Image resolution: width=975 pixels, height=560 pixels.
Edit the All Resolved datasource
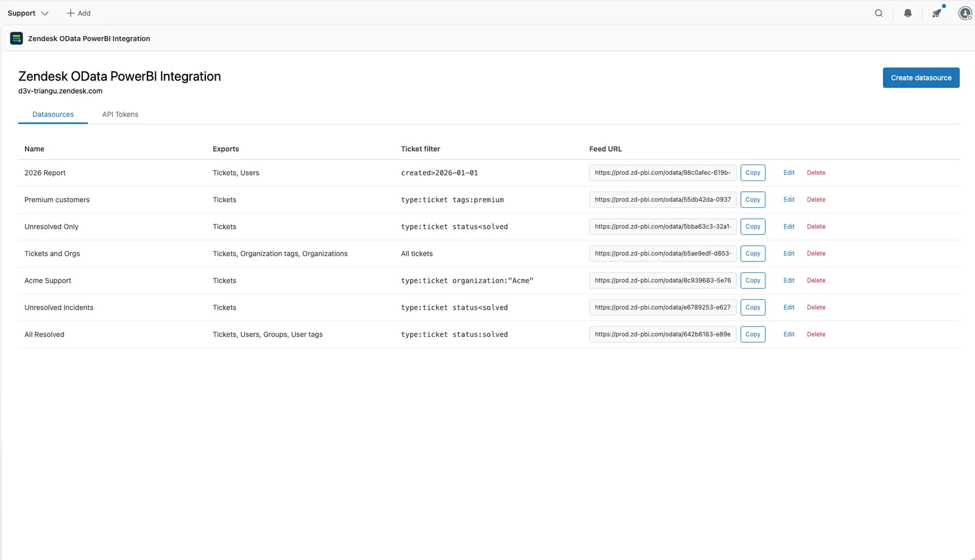pos(789,335)
